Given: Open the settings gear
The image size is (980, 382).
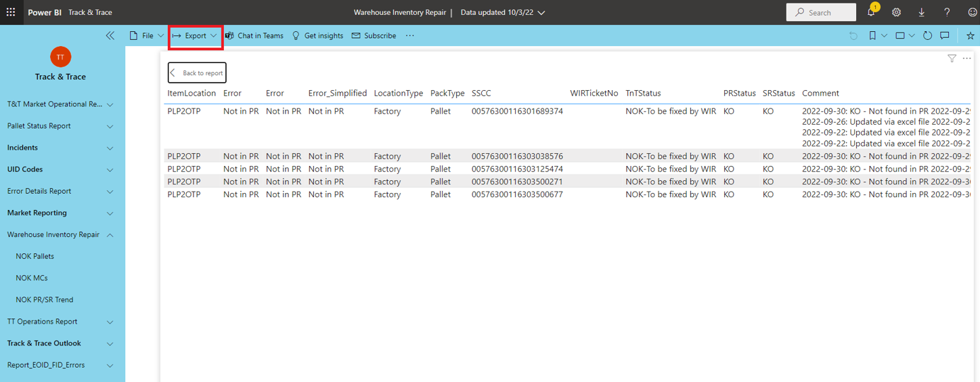Looking at the screenshot, I should pyautogui.click(x=896, y=12).
